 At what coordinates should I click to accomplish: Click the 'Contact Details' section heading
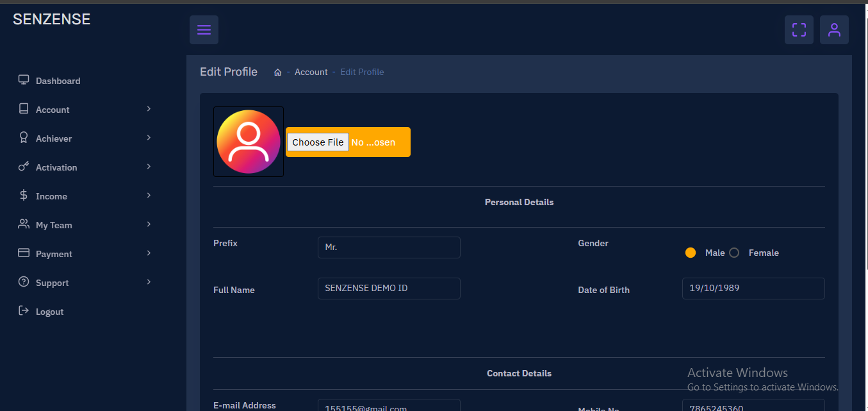(519, 373)
